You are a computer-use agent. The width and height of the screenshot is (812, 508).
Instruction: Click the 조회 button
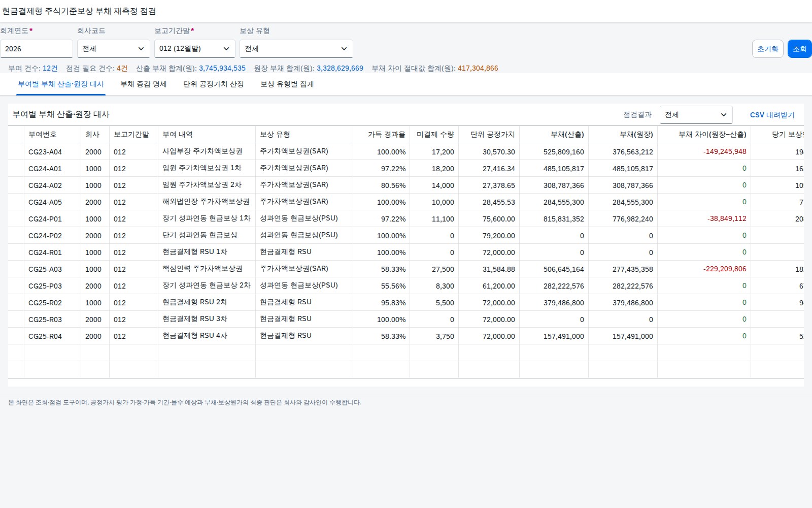(800, 49)
